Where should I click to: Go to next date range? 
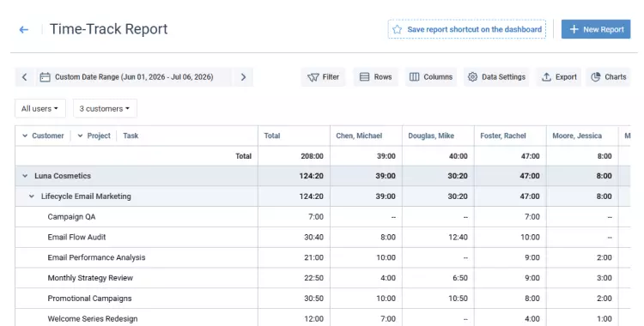tap(243, 77)
